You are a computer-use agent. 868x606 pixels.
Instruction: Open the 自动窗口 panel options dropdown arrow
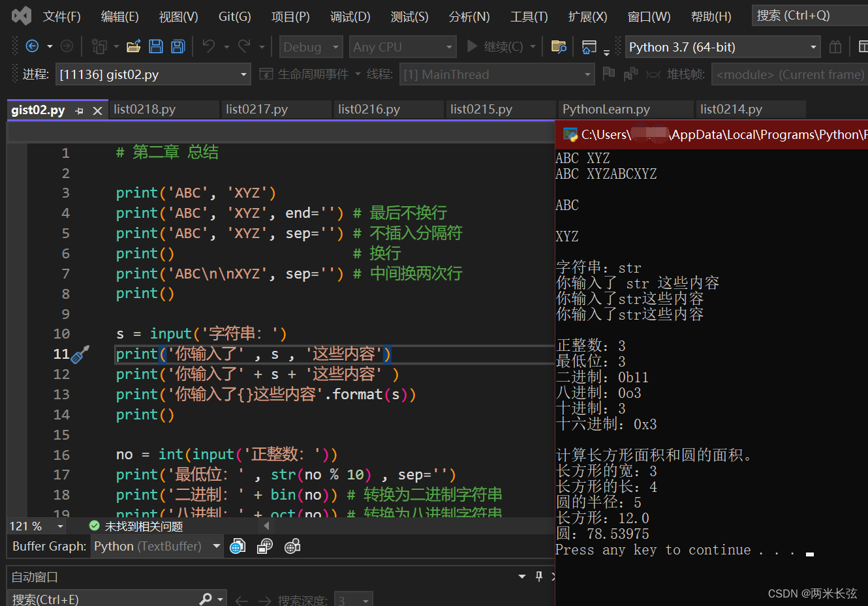point(522,577)
